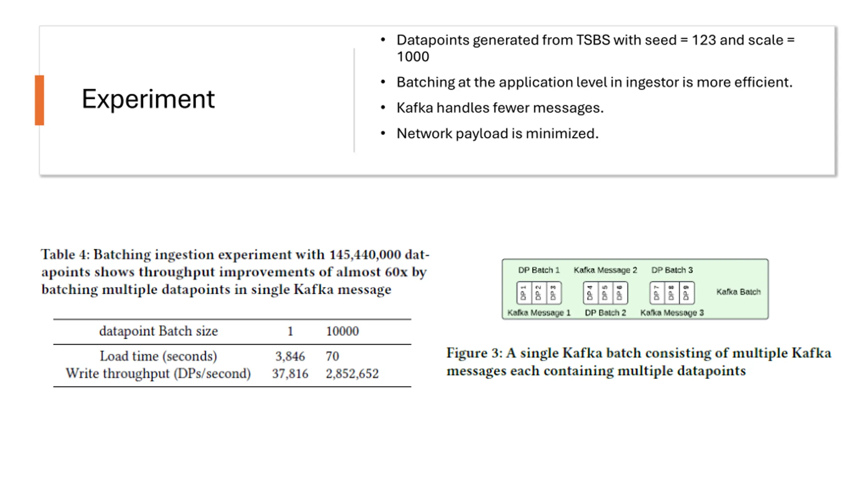Click the Experiment slide title
Viewport: 868px width, 488px height.
pos(148,99)
